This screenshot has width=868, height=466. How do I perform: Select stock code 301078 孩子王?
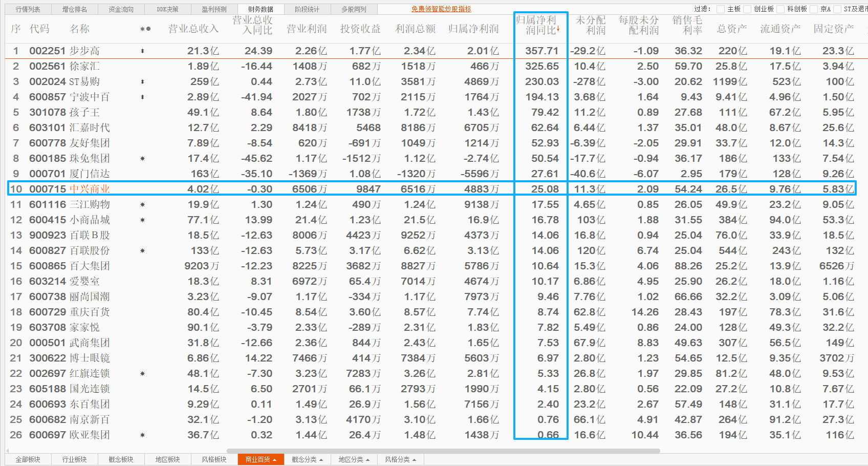(x=48, y=112)
